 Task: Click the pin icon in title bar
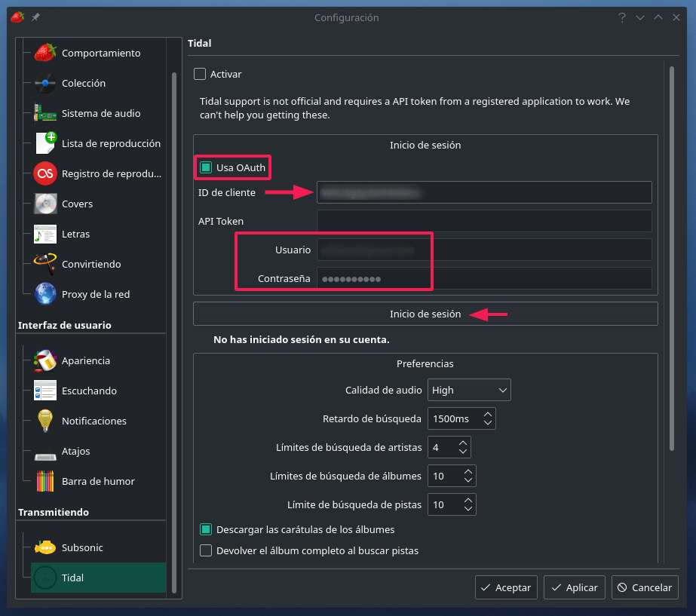point(35,17)
